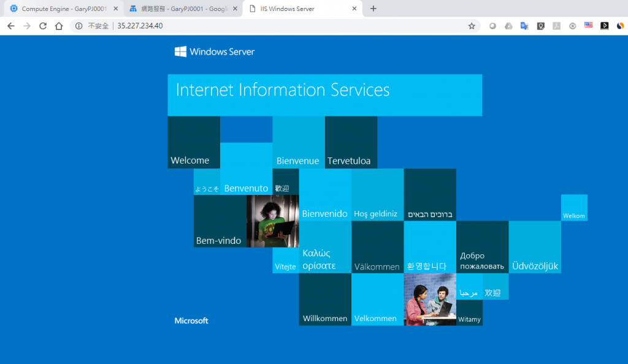Switch to the Compute Engine tab

[63, 9]
